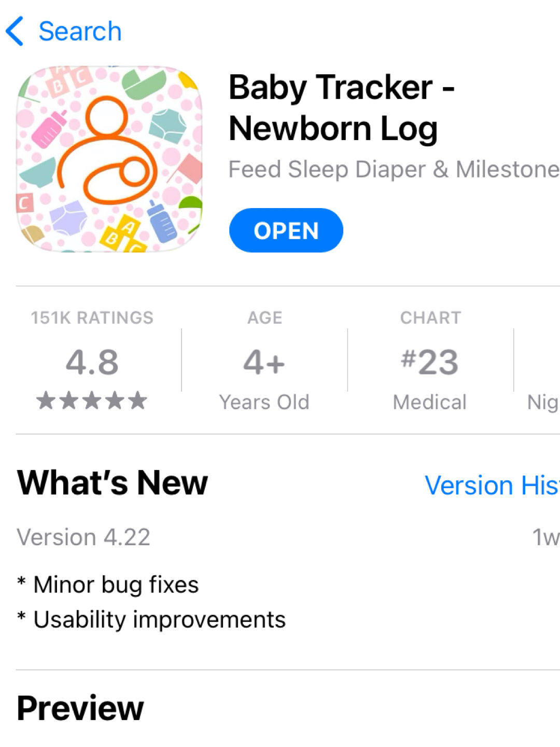Tap the Baby Tracker app icon
This screenshot has height=747, width=560.
tap(109, 159)
